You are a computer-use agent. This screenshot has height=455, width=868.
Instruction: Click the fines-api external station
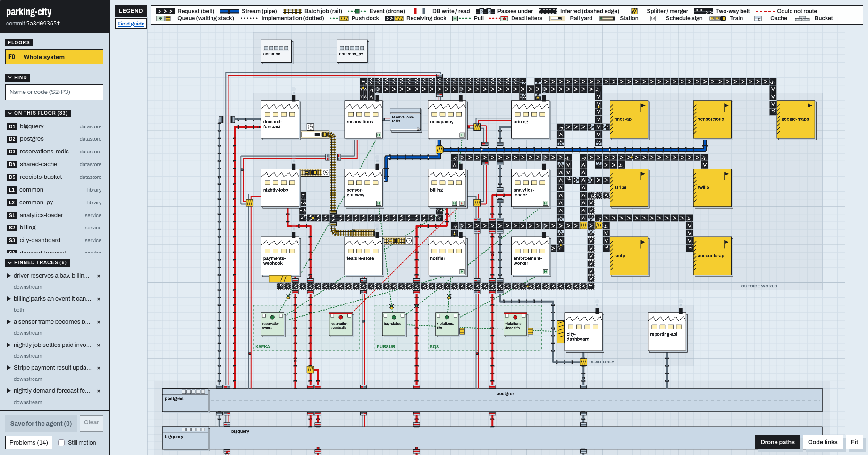pyautogui.click(x=629, y=119)
